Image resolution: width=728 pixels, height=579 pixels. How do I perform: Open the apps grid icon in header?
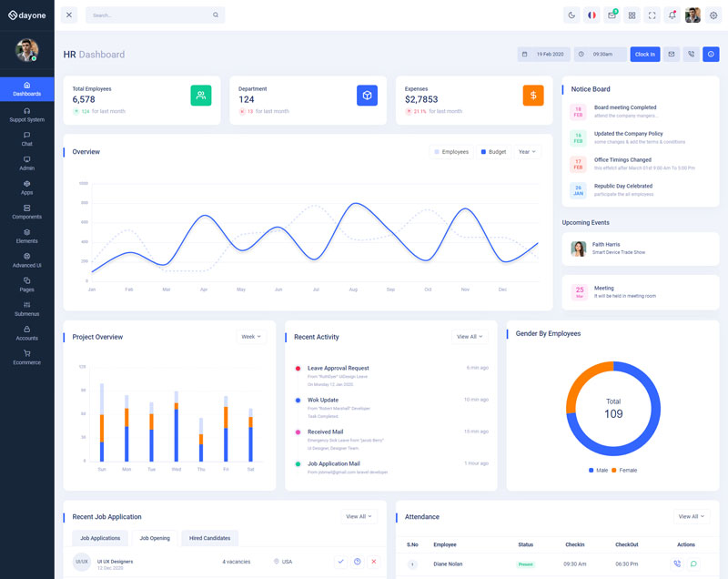[632, 15]
